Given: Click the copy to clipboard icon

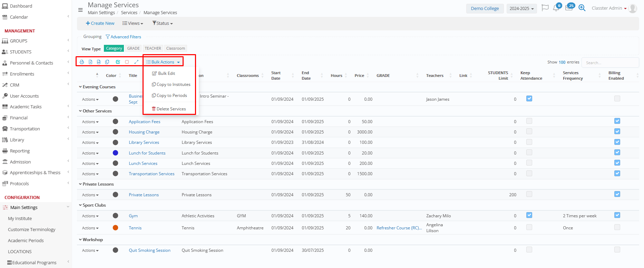Looking at the screenshot, I should pyautogui.click(x=107, y=62).
